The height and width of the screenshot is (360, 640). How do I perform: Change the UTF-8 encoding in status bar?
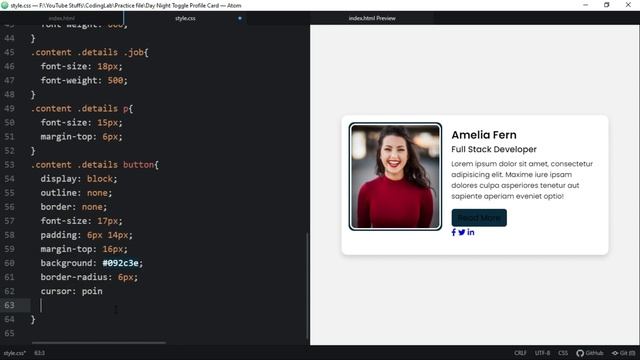542,353
